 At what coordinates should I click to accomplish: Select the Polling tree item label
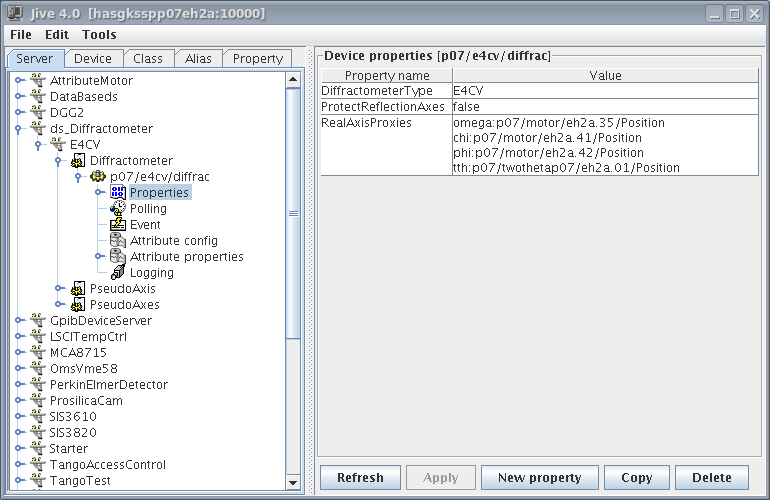(x=148, y=209)
